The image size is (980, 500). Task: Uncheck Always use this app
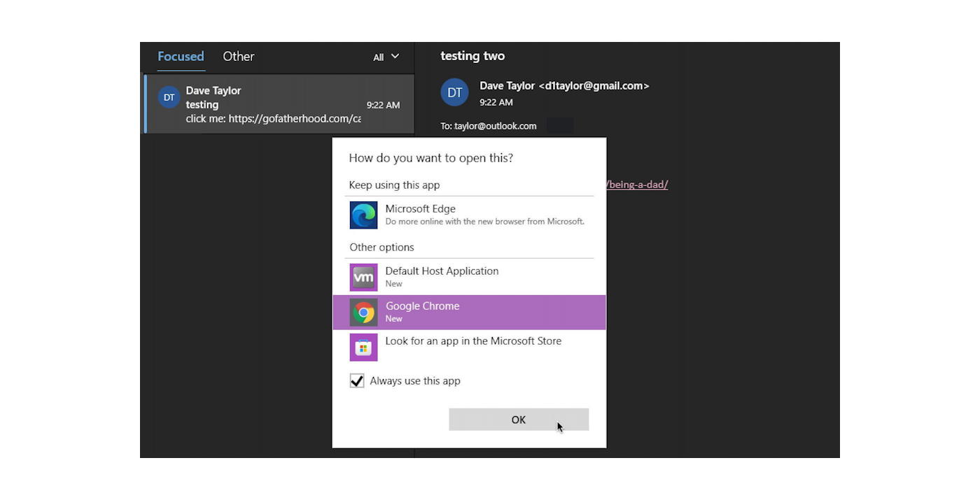click(x=357, y=380)
